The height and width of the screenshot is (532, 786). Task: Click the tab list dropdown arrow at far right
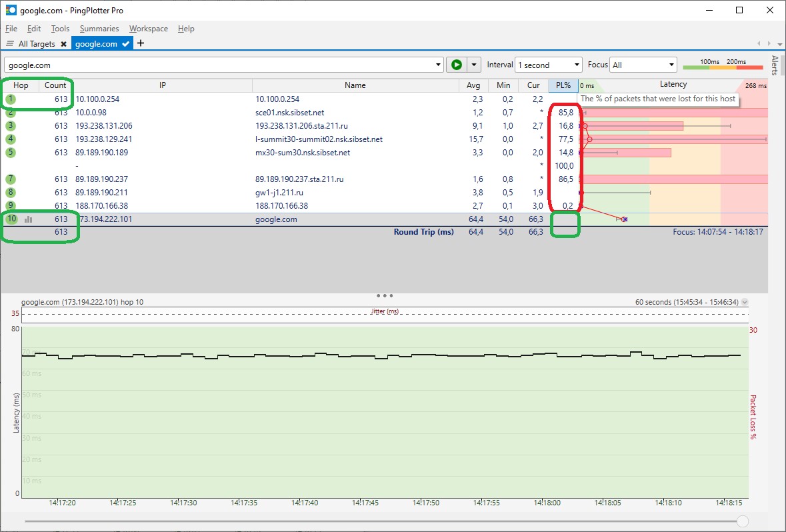[780, 43]
